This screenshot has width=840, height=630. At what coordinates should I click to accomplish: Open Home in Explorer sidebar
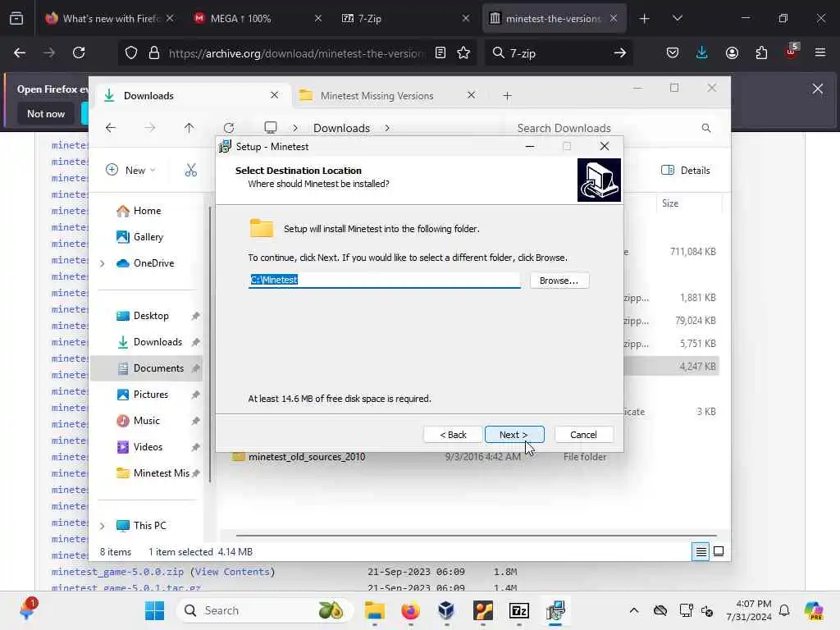point(147,211)
